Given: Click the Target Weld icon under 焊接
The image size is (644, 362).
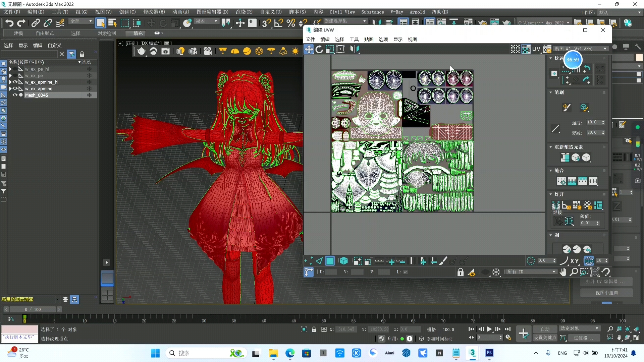Looking at the screenshot, I should tap(558, 221).
